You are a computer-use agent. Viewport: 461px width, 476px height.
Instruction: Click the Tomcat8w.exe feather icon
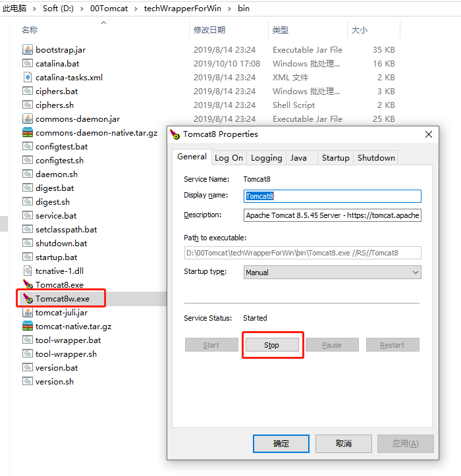click(28, 298)
